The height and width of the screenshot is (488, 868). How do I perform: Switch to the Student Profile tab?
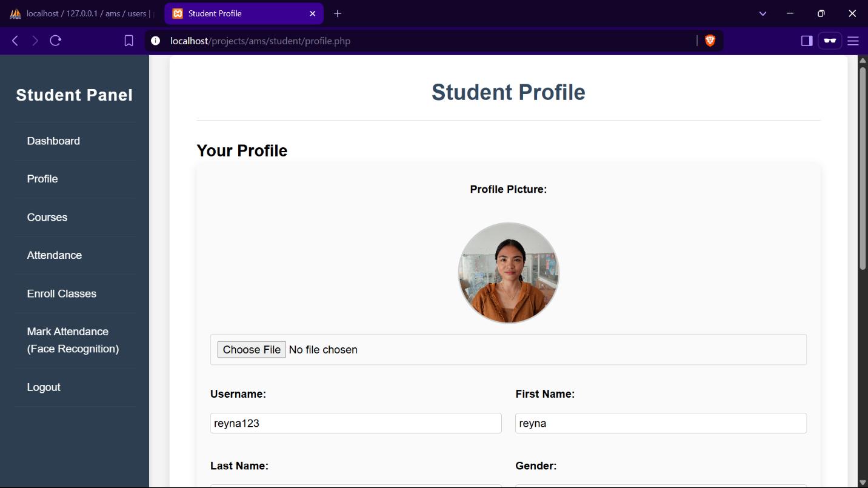(x=236, y=13)
